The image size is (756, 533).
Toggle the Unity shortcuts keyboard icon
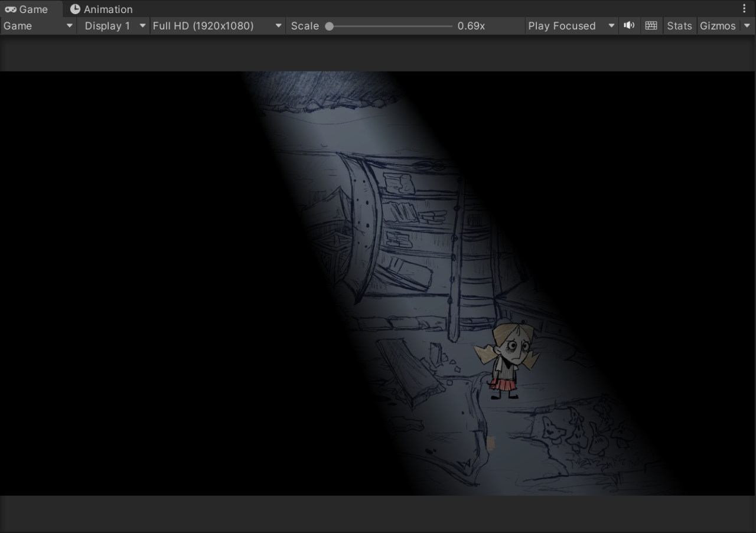point(651,25)
